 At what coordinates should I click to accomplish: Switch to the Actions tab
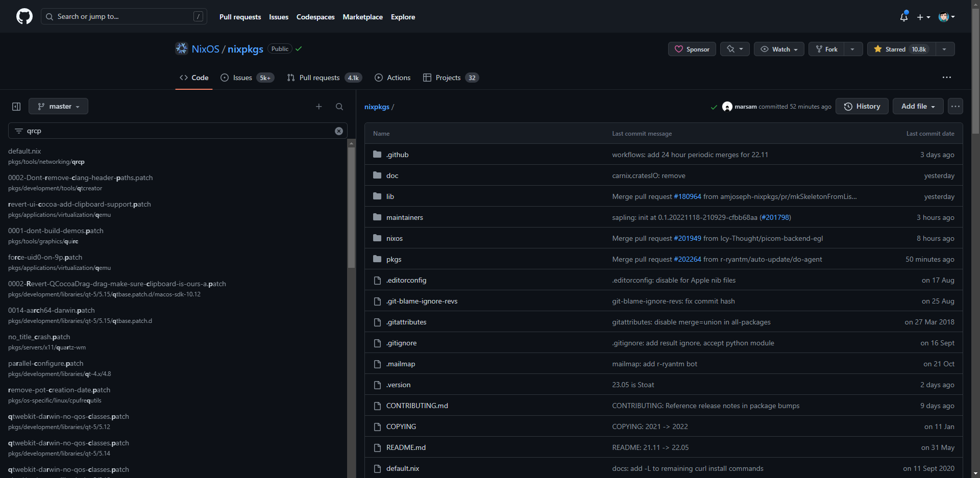click(393, 78)
